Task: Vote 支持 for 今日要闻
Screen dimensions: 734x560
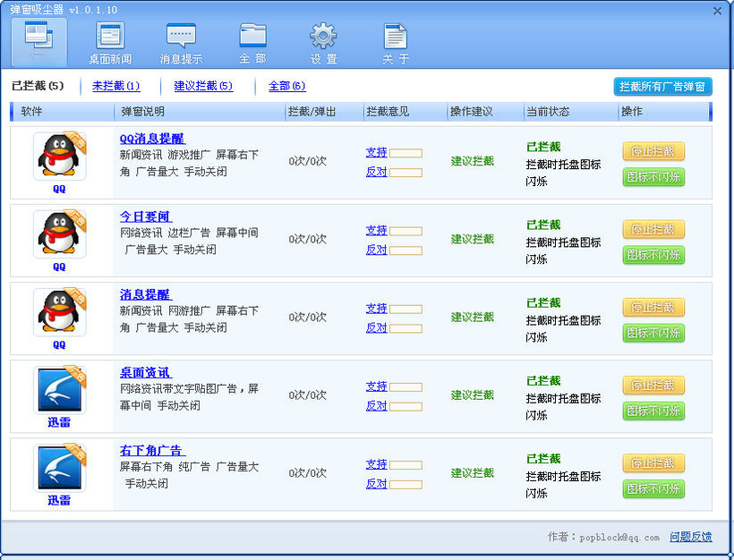Action: [376, 231]
